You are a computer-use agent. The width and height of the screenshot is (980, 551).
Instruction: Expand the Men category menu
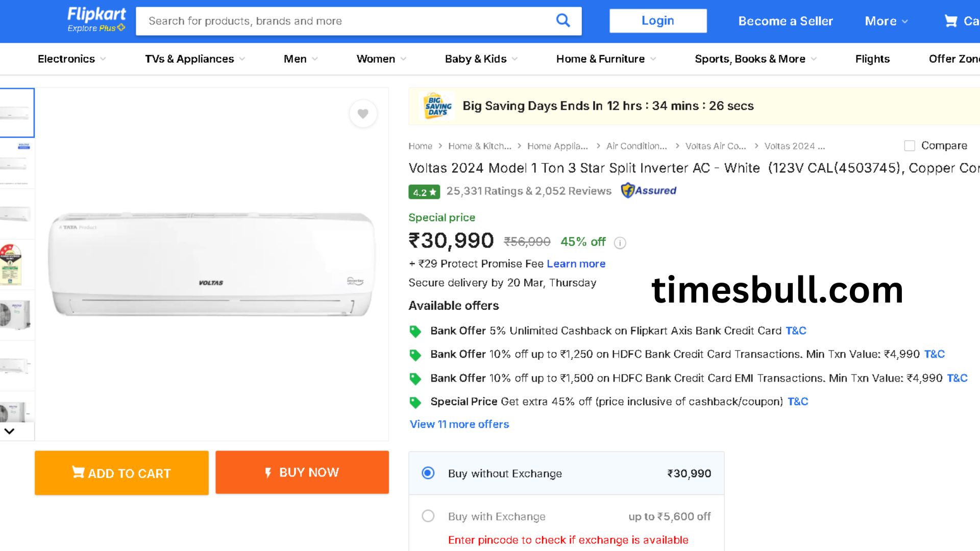(x=301, y=59)
